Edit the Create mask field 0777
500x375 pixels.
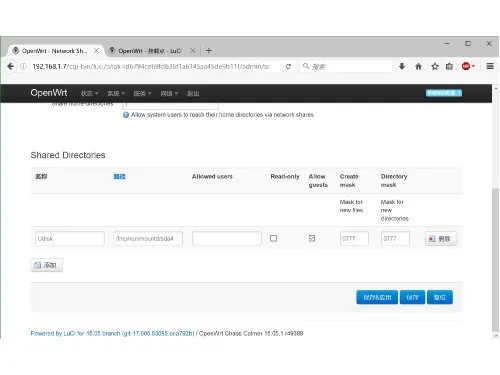[354, 238]
